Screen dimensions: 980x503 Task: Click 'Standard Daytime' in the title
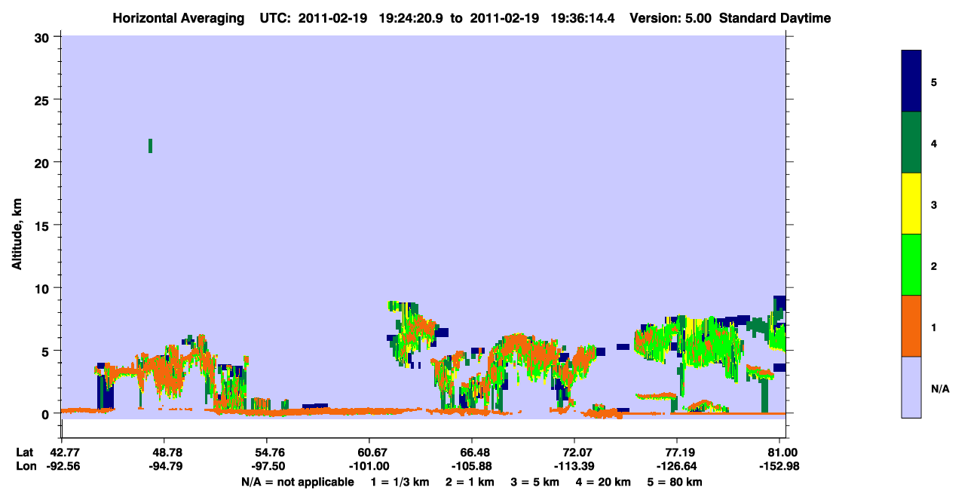point(775,18)
